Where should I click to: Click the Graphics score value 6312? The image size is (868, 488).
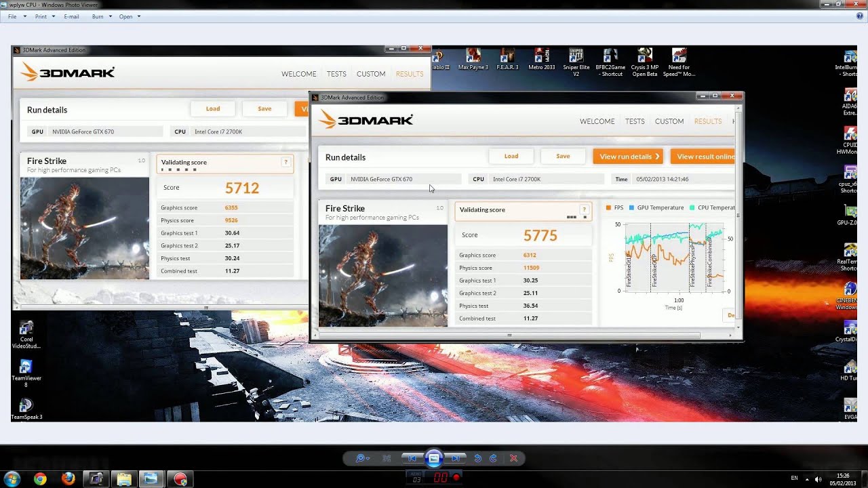tap(530, 255)
